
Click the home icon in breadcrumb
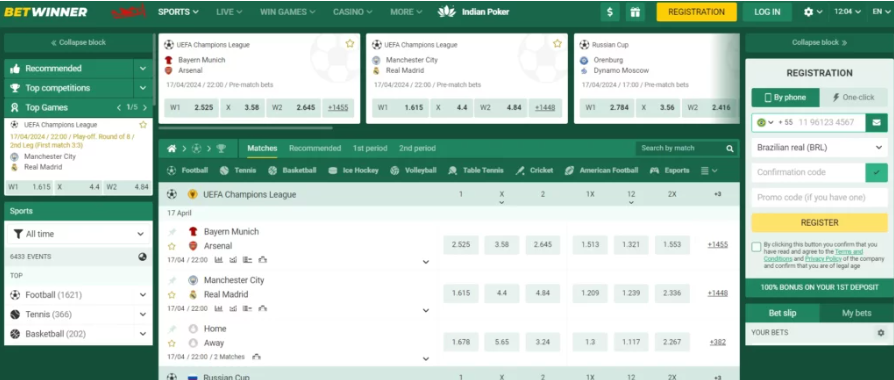click(172, 148)
